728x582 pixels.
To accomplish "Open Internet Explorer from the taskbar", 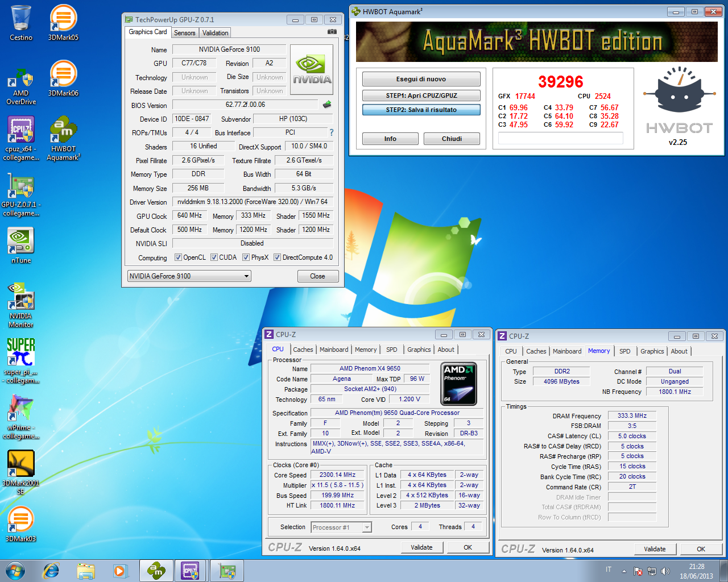I will point(51,571).
